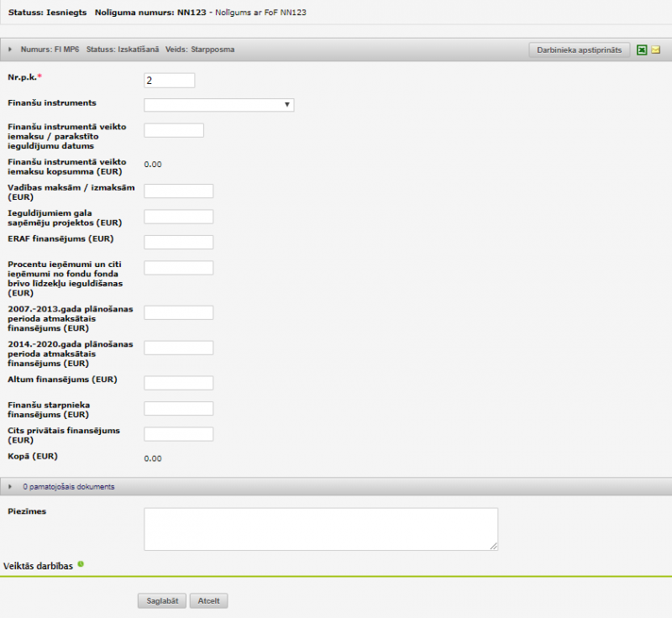Focus the Vadības maksām / izmaksām field

tap(179, 191)
